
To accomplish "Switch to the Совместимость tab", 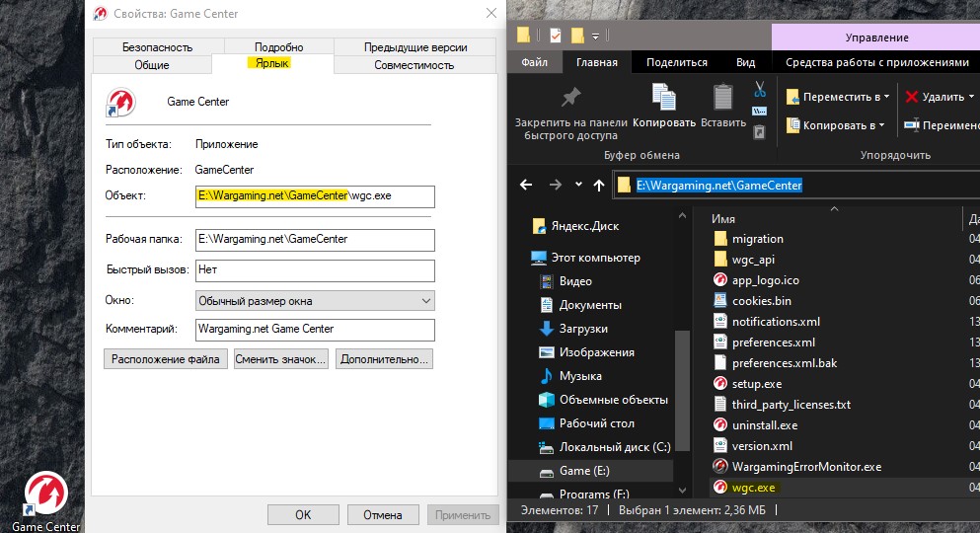I will pyautogui.click(x=414, y=65).
